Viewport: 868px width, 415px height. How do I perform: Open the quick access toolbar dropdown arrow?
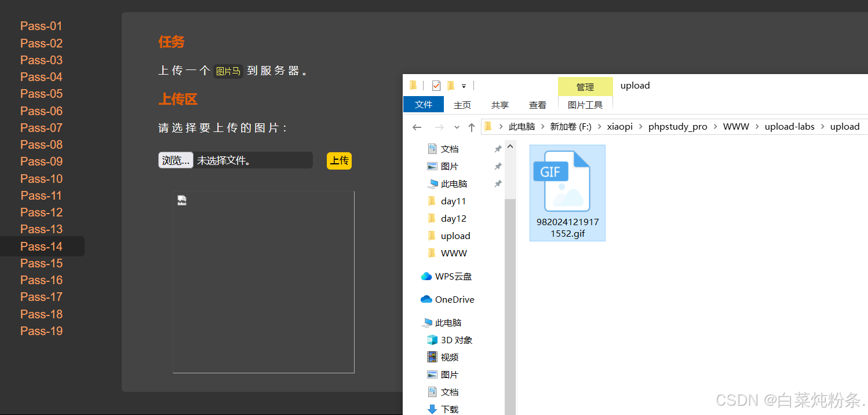464,86
